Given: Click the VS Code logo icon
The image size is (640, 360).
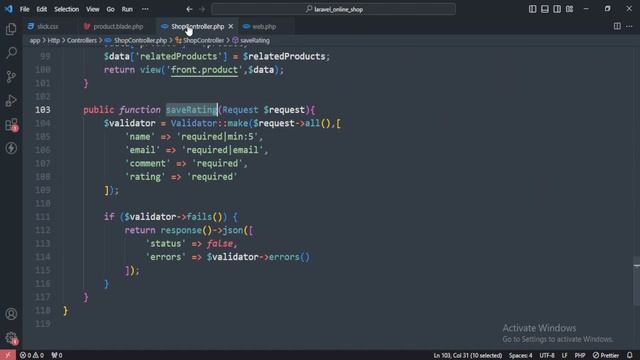Looking at the screenshot, I should (x=9, y=9).
